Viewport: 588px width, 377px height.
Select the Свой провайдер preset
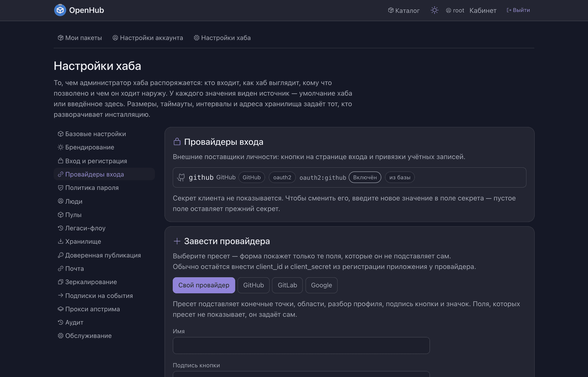tap(204, 285)
